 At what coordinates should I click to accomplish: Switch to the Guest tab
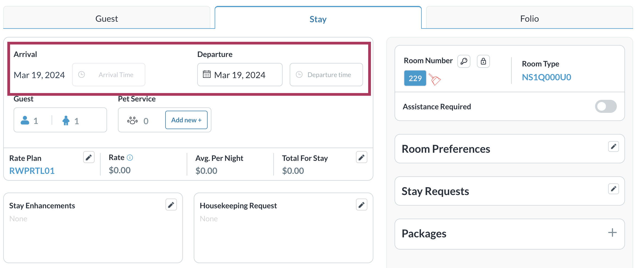(107, 18)
